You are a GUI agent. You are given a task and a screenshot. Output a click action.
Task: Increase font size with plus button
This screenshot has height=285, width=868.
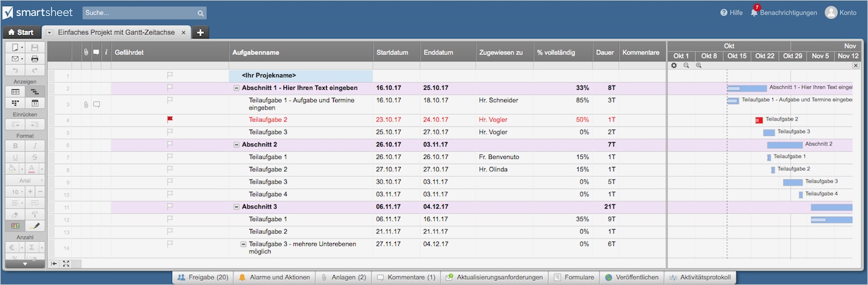pos(30,192)
